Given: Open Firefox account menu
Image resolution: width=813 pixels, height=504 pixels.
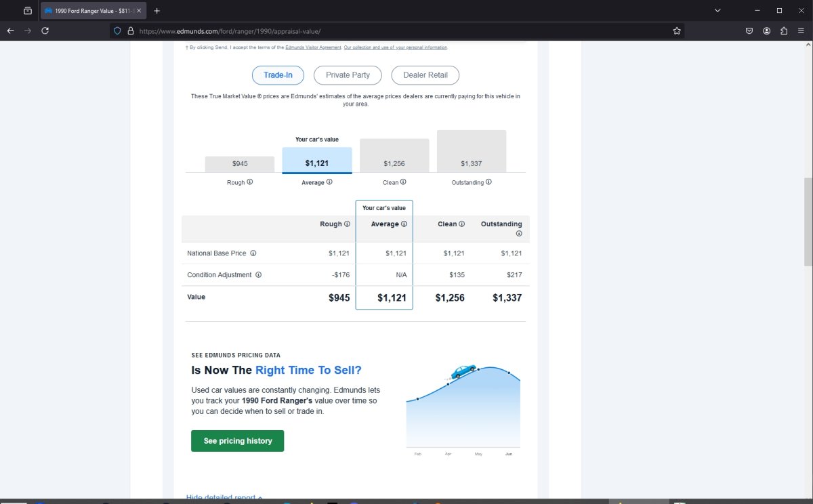Looking at the screenshot, I should tap(767, 30).
